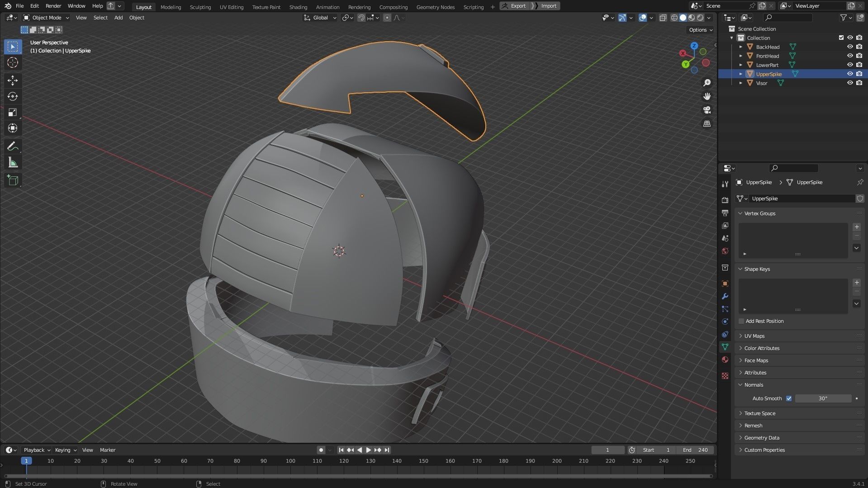
Task: Click the Export button
Action: point(514,6)
